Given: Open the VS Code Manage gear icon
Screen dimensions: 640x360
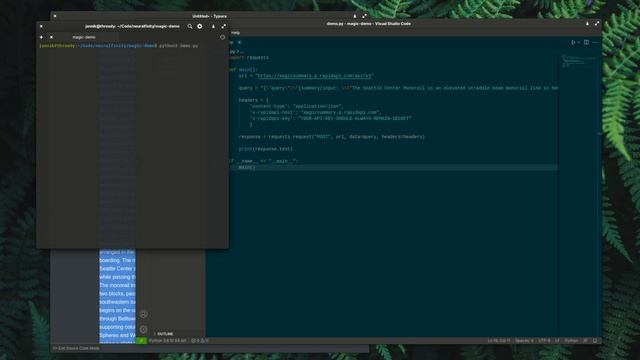Looking at the screenshot, I should pos(143,329).
